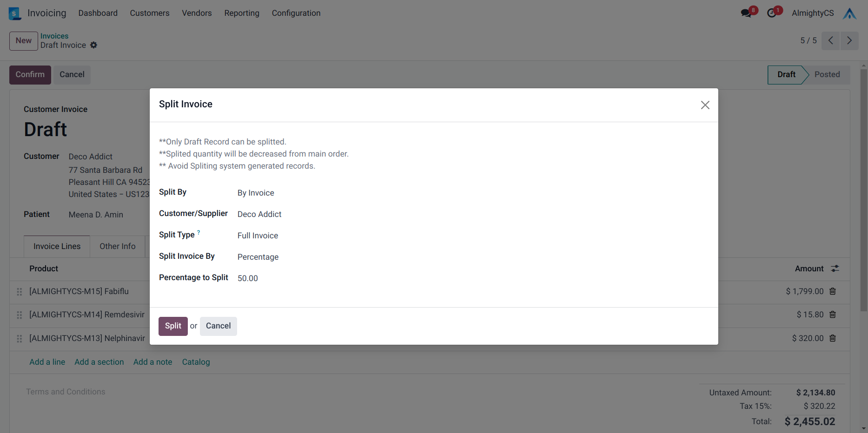Click the Split button
868x433 pixels.
click(173, 326)
